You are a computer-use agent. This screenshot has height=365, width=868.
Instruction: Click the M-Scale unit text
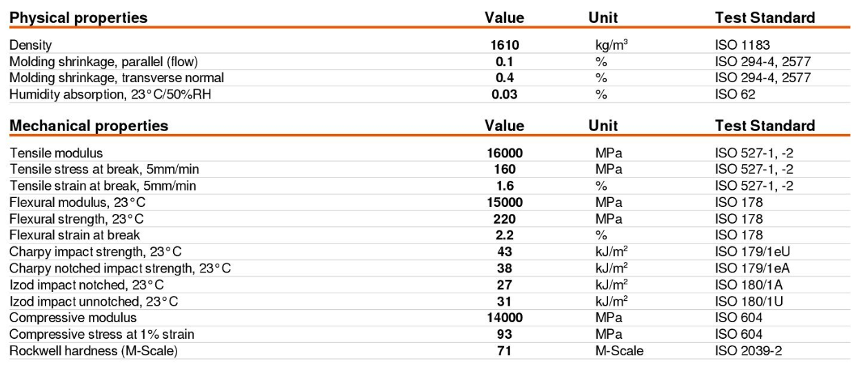click(619, 351)
